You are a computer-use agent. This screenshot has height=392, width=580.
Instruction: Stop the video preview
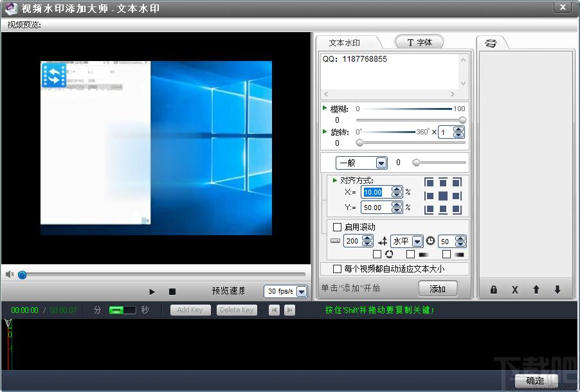172,292
